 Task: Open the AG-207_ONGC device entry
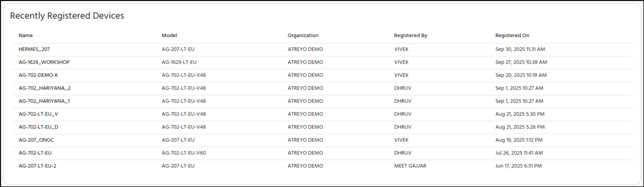[x=36, y=140]
